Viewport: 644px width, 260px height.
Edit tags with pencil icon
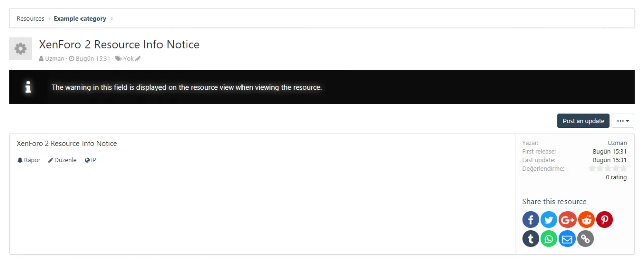coord(138,59)
